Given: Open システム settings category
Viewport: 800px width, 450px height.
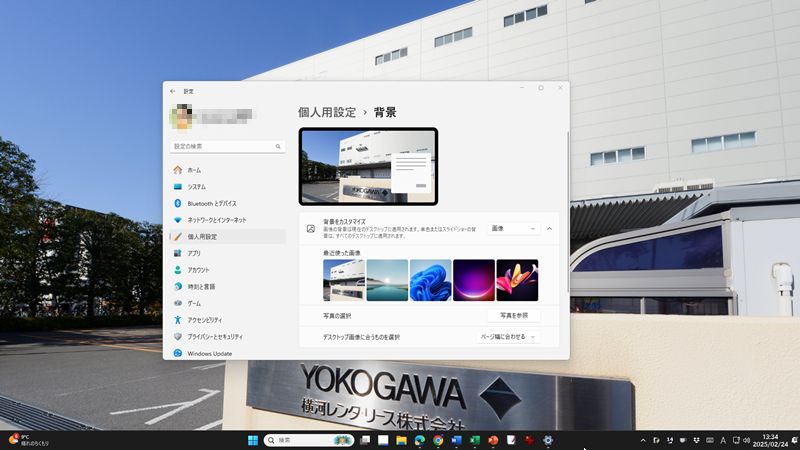Looking at the screenshot, I should tap(228, 187).
